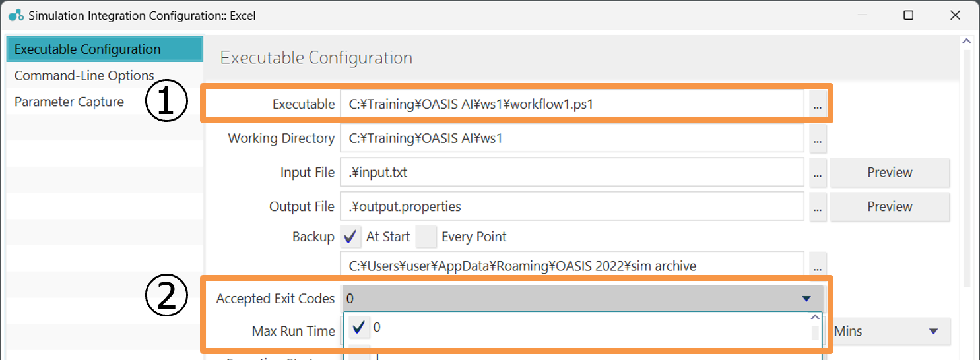Click the app logo in the title bar
The image size is (980, 360).
[16, 15]
